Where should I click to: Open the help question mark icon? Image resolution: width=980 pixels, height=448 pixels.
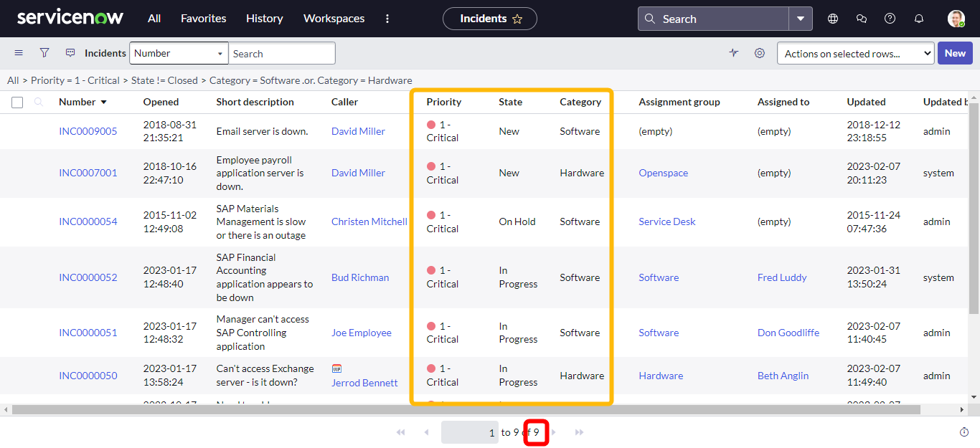click(x=890, y=18)
